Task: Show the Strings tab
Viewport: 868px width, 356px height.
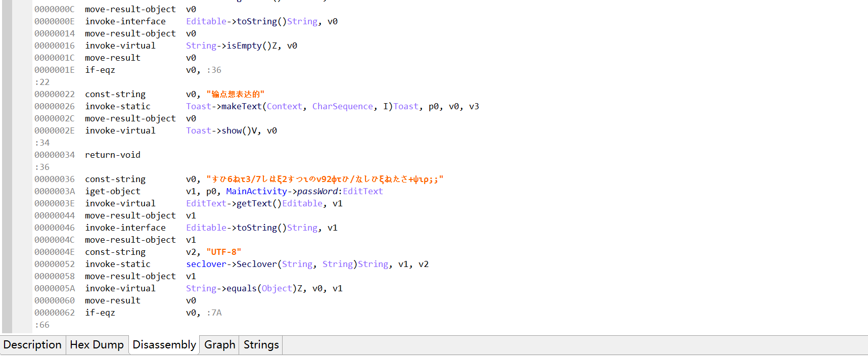Action: (x=261, y=345)
